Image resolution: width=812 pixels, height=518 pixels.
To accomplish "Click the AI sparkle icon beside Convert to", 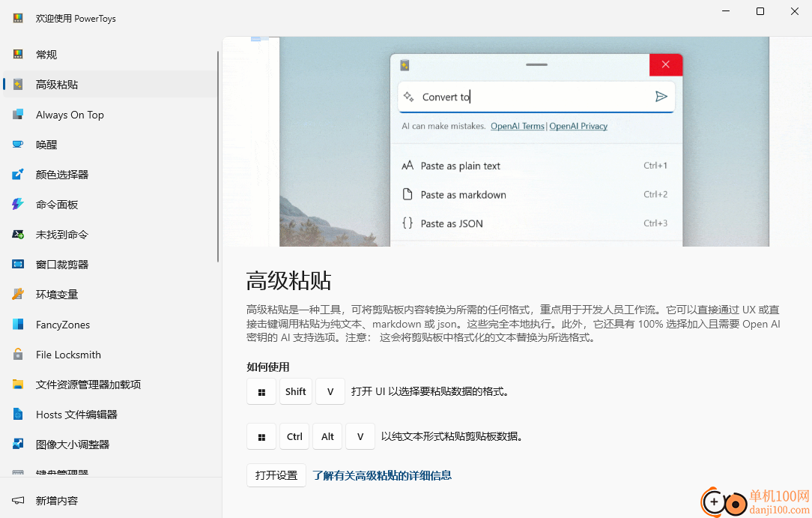I will (x=408, y=97).
